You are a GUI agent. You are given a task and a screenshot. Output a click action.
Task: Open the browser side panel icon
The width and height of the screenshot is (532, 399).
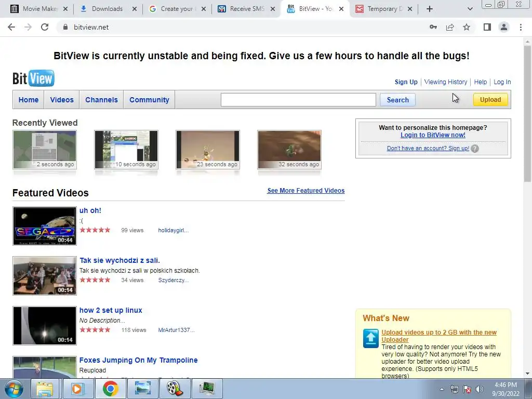487,27
